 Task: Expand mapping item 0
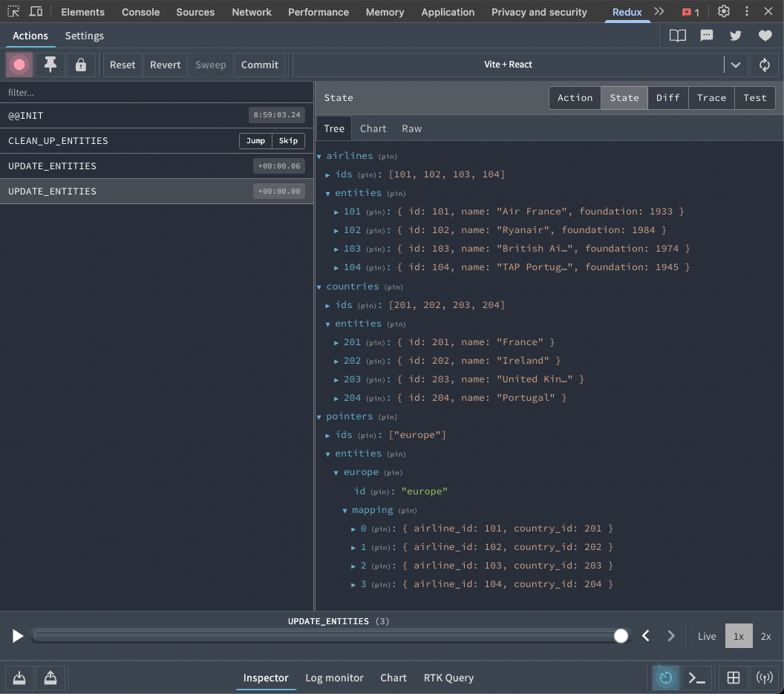[x=353, y=529]
